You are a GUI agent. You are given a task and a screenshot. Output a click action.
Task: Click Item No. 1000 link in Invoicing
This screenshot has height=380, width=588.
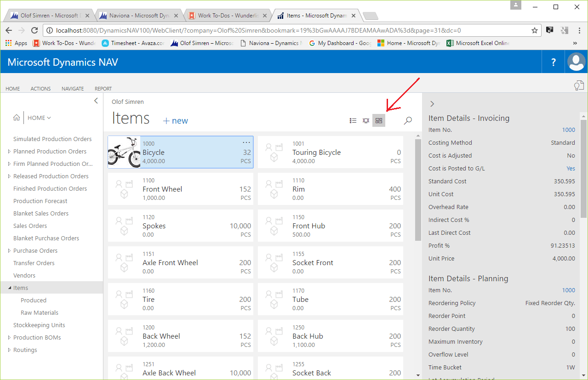pos(568,130)
